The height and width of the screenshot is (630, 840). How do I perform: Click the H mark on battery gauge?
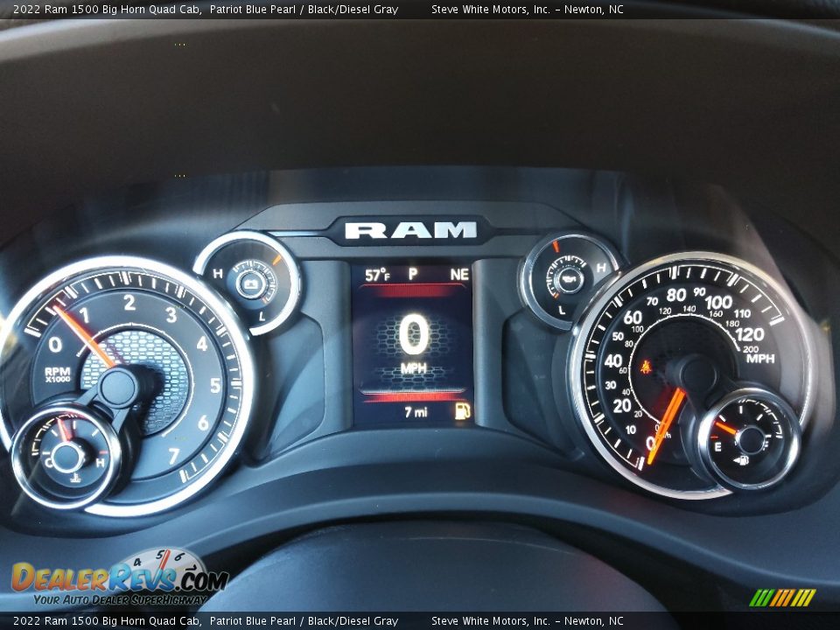click(218, 274)
